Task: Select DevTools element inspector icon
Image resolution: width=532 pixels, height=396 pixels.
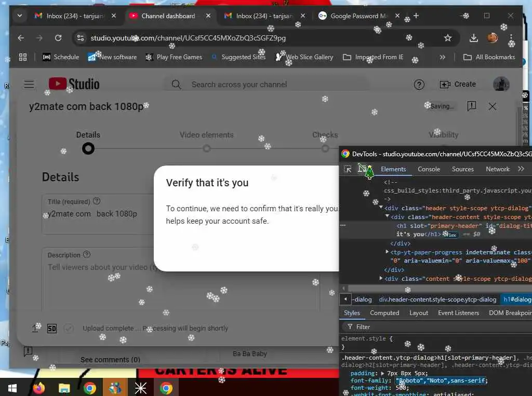Action: tap(348, 169)
